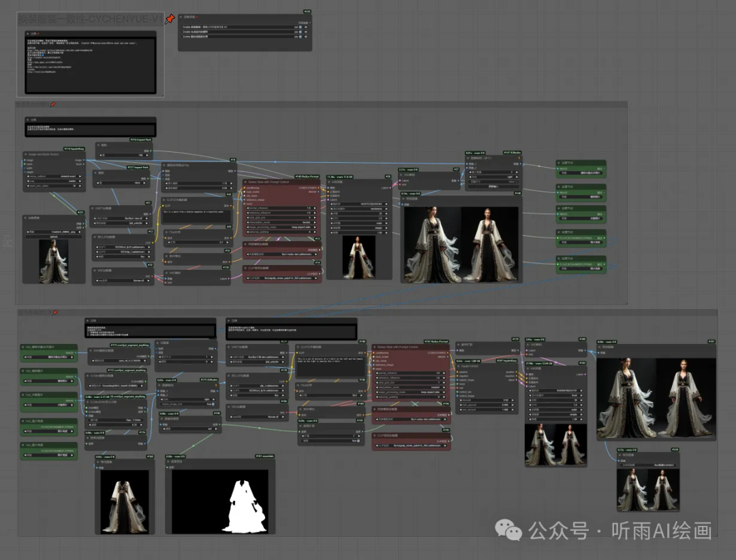Screen dimensions: 736x560
Task: Click inside the top note node's text area
Action: [x=91, y=65]
